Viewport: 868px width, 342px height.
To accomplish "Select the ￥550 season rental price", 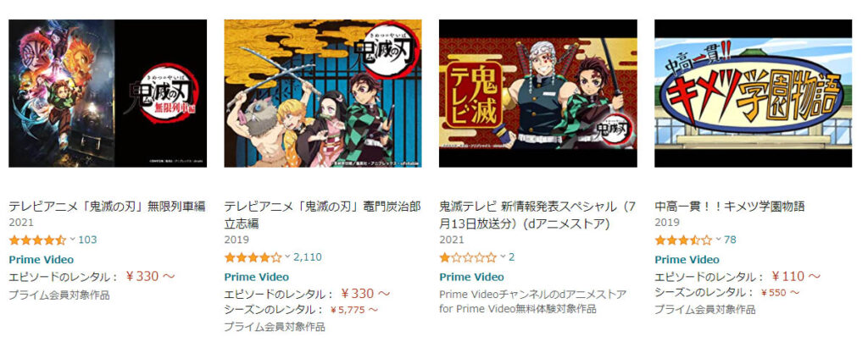I will click(780, 293).
